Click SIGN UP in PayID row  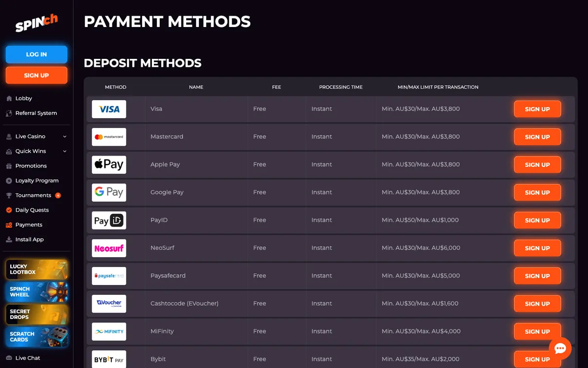538,220
